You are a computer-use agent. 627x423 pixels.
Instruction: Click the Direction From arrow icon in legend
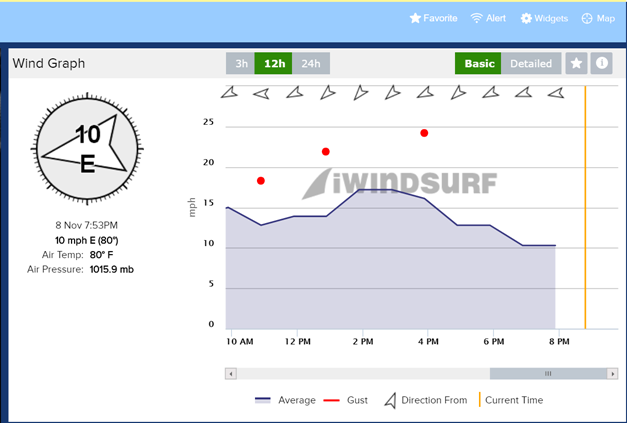coord(391,401)
